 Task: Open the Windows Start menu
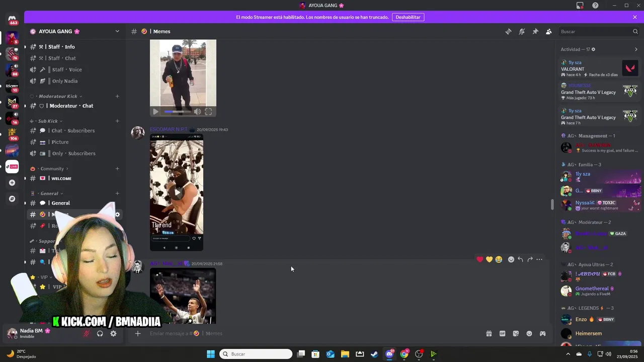click(x=211, y=354)
